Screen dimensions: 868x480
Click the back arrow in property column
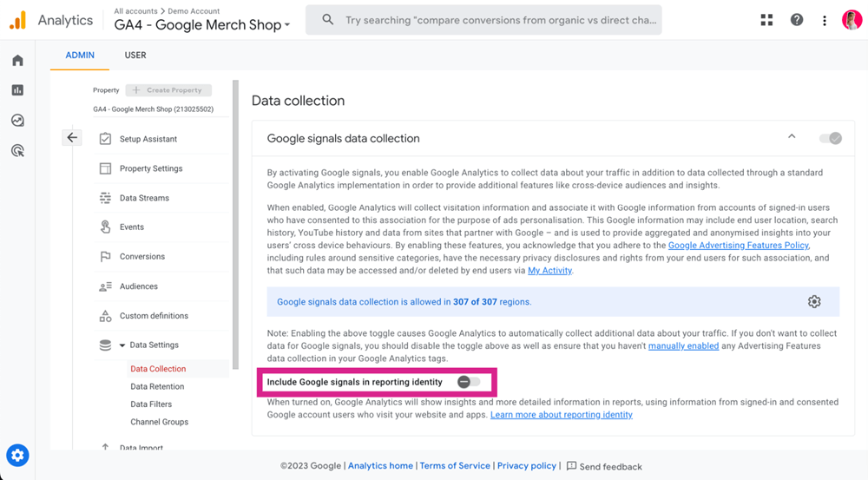click(72, 137)
